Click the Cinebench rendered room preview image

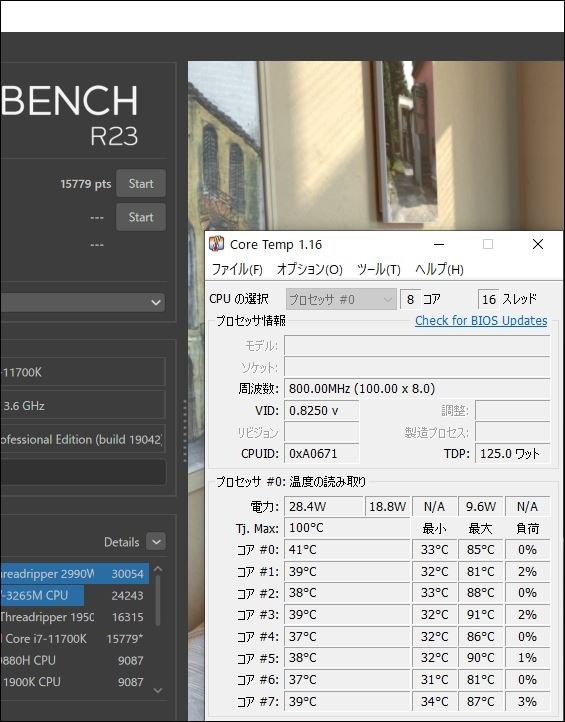click(375, 145)
